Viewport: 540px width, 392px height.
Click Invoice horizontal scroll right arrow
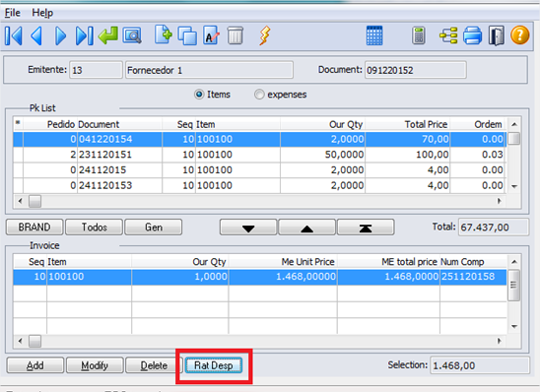[499, 341]
